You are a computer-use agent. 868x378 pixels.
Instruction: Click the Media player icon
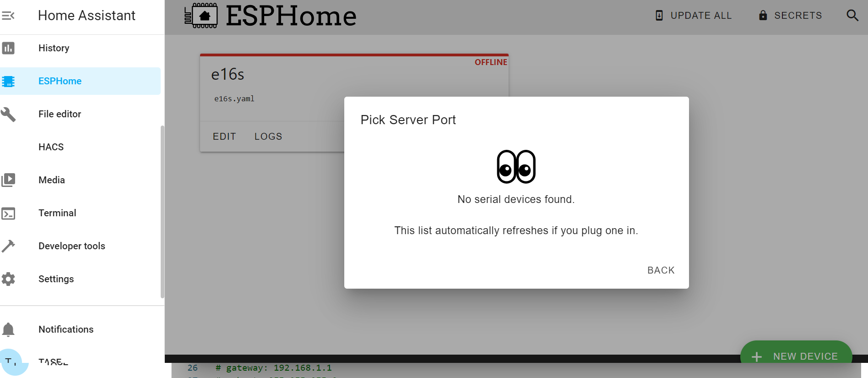pyautogui.click(x=8, y=180)
